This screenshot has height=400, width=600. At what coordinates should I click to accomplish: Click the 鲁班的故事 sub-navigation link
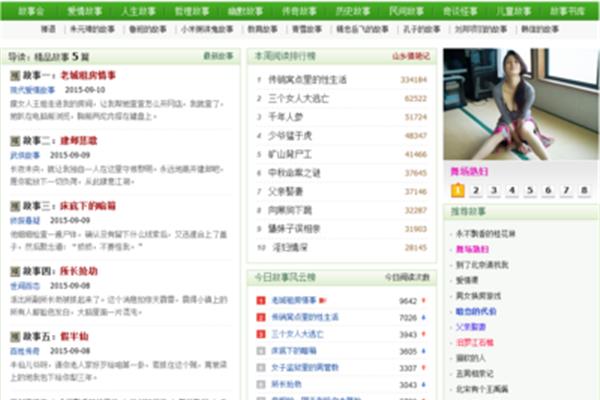click(148, 29)
